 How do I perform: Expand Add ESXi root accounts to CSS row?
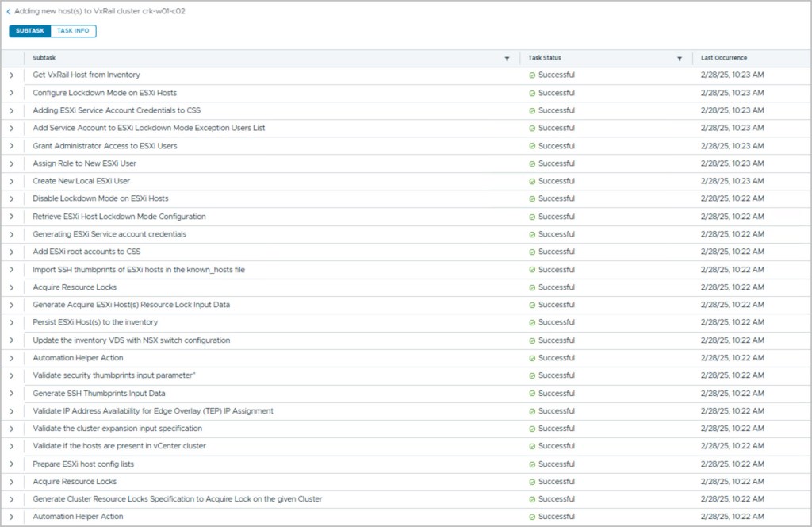point(12,252)
